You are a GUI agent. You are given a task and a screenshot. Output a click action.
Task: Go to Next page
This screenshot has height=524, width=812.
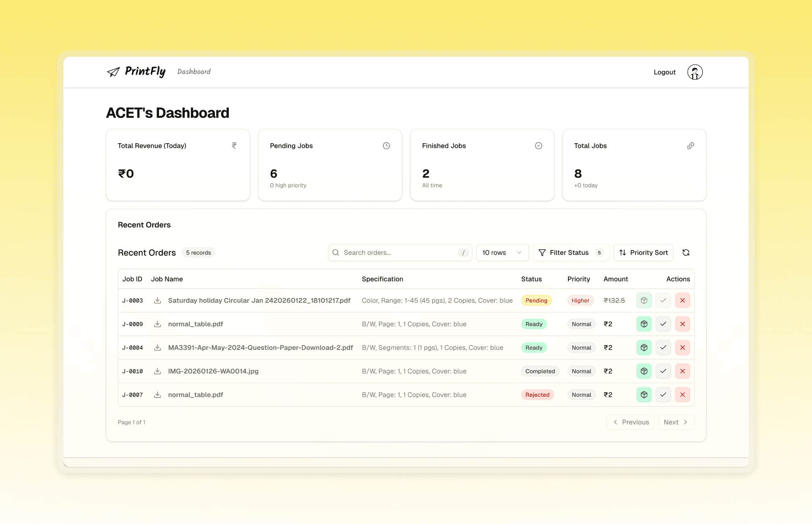tap(676, 422)
